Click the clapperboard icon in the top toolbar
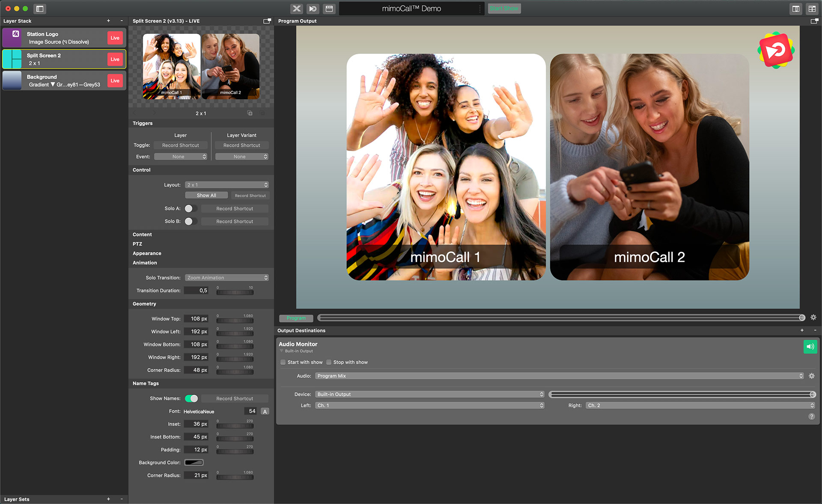822x504 pixels. pyautogui.click(x=329, y=9)
